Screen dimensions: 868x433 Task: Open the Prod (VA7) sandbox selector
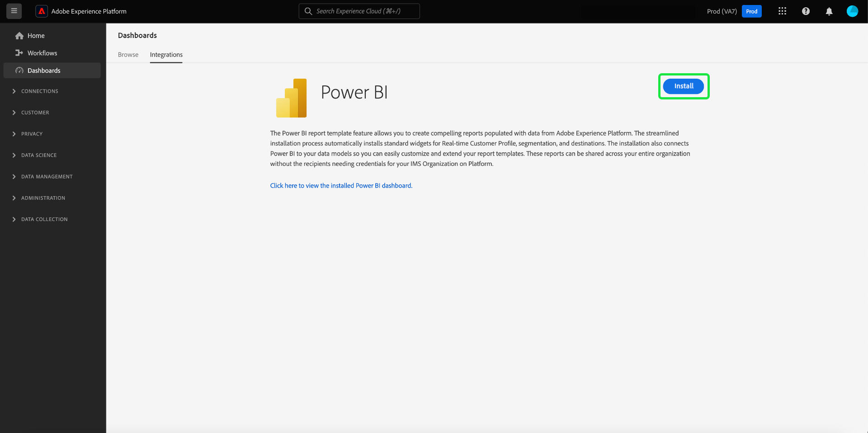[722, 11]
